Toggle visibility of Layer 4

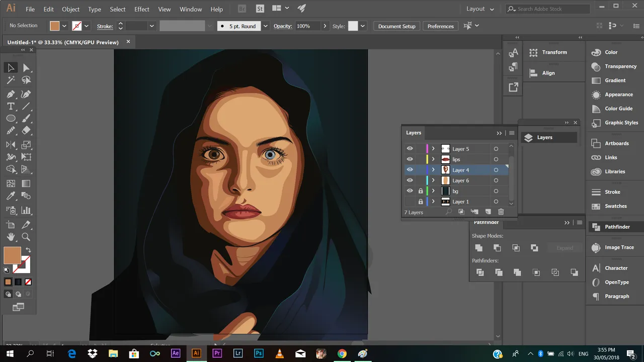pyautogui.click(x=410, y=170)
